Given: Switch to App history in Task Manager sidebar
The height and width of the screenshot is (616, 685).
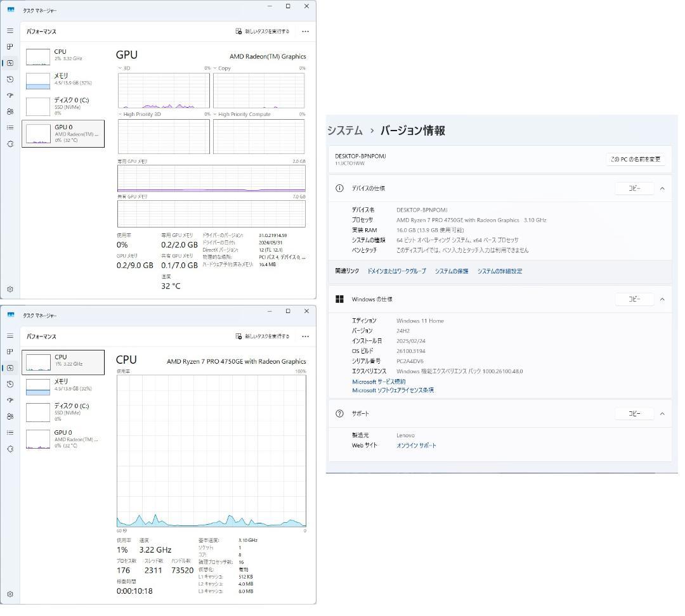Looking at the screenshot, I should (x=10, y=79).
